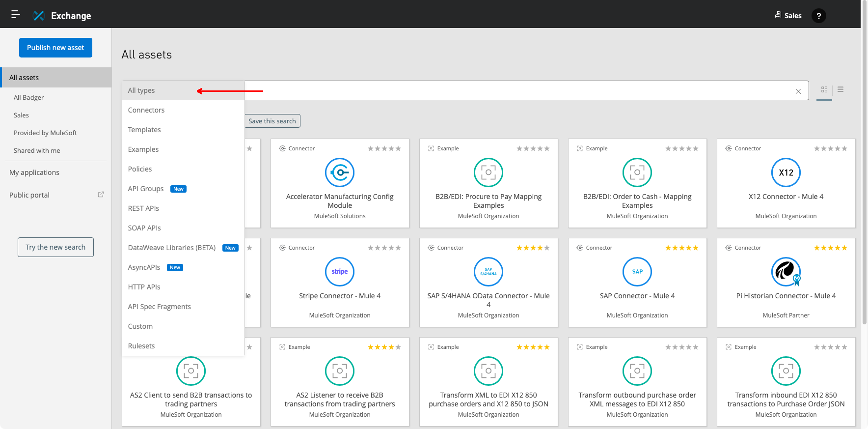Click the SAP Connector logo

coord(637,272)
